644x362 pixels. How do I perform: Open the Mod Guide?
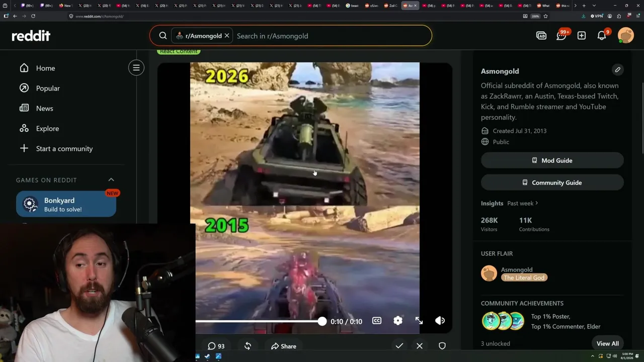552,160
